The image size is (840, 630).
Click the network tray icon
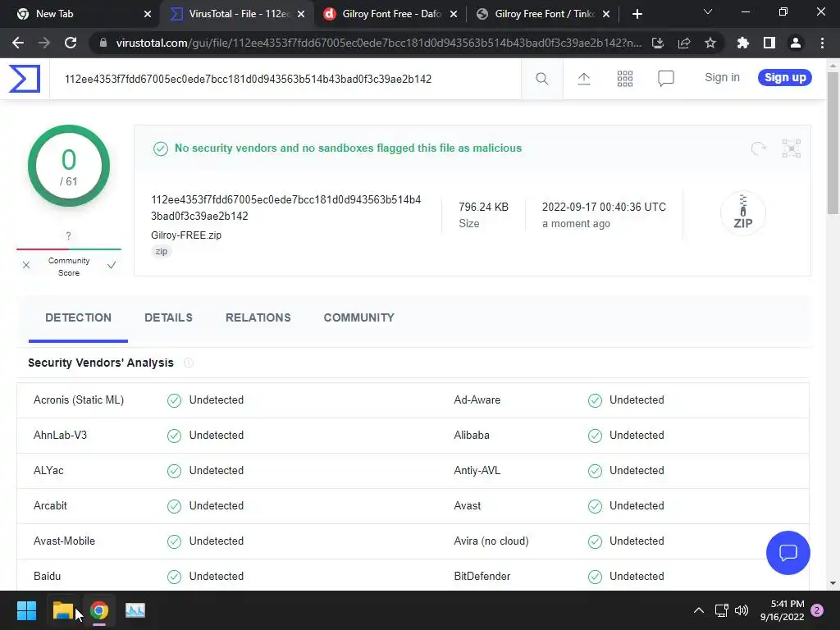pyautogui.click(x=721, y=610)
